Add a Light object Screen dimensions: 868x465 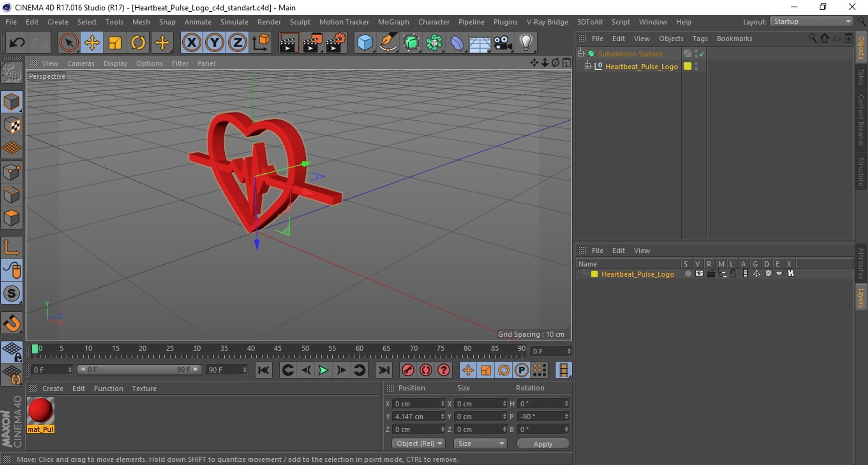(x=526, y=43)
